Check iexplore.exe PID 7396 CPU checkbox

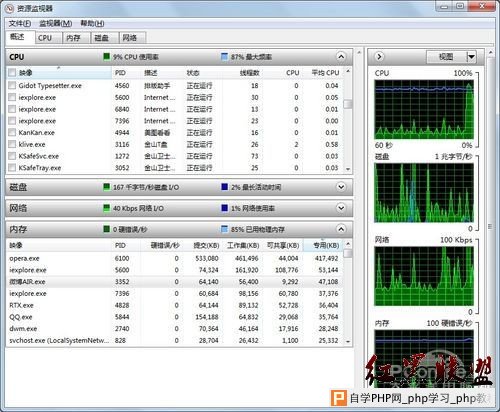click(x=12, y=121)
